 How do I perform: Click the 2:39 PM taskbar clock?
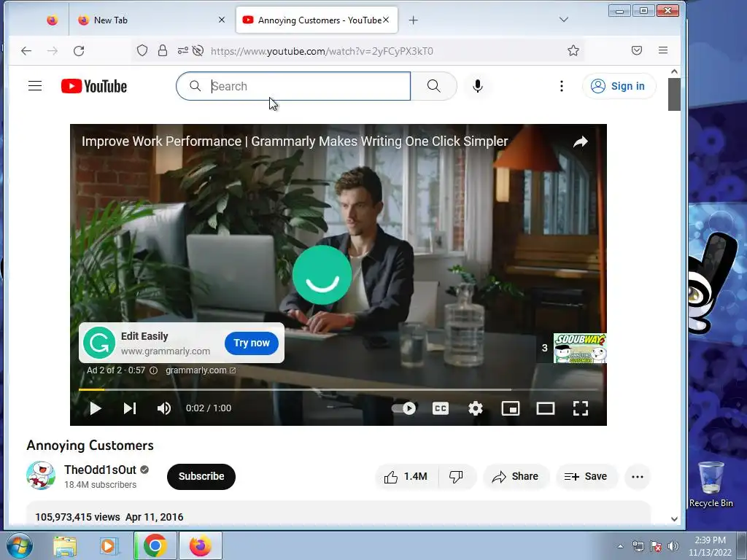tap(710, 545)
